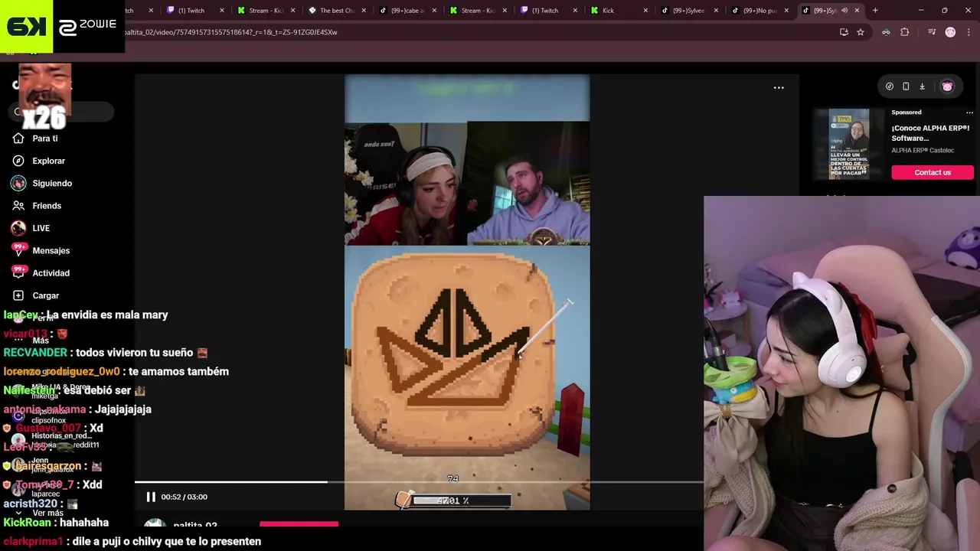Bookmark this page with the star icon

[x=861, y=32]
